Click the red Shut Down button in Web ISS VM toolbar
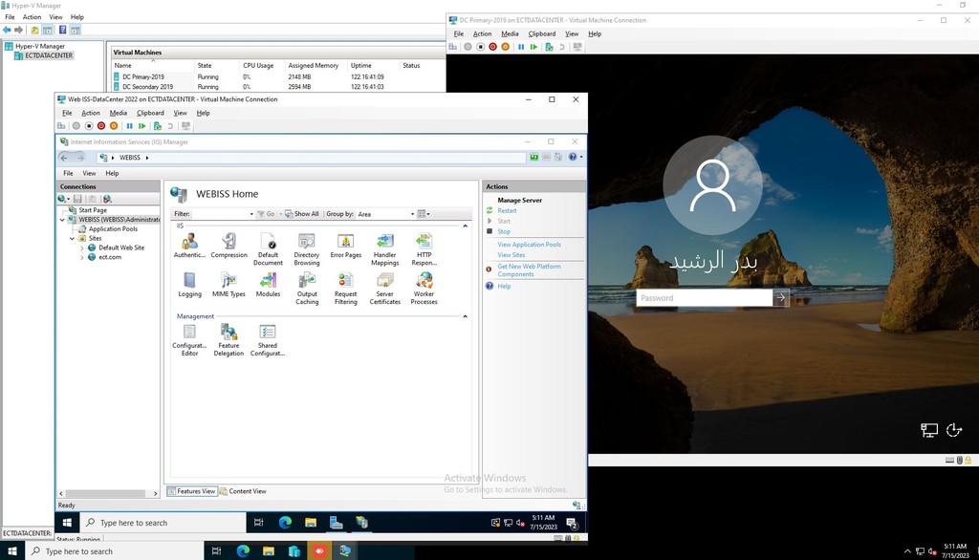 101,125
